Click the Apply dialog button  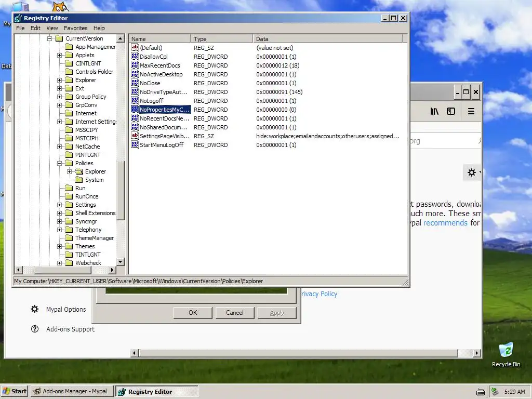277,313
